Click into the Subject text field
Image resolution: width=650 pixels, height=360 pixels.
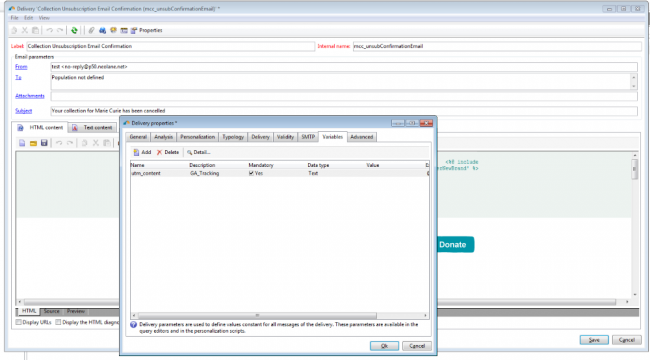coord(344,111)
